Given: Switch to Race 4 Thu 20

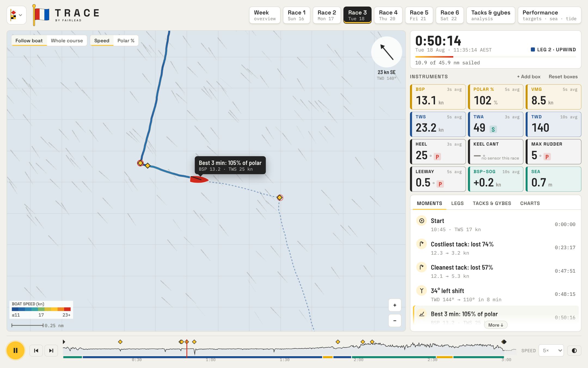Looking at the screenshot, I should 388,15.
